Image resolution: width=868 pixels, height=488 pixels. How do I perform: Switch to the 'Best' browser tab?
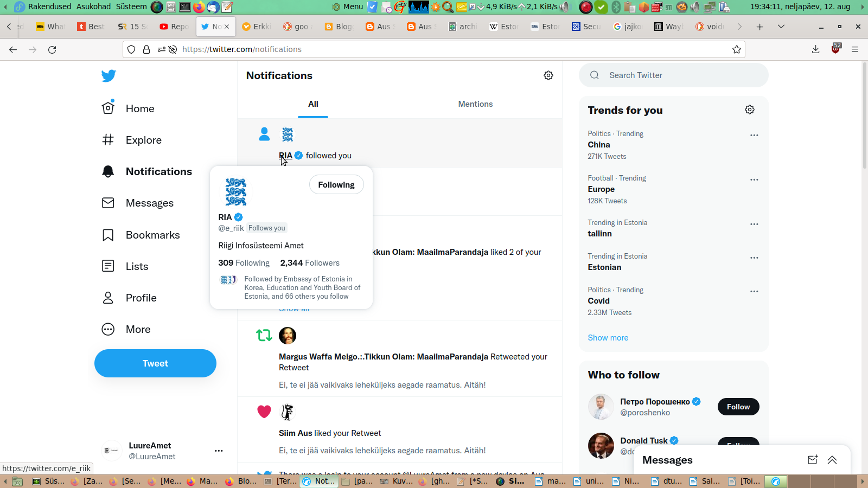click(x=92, y=27)
